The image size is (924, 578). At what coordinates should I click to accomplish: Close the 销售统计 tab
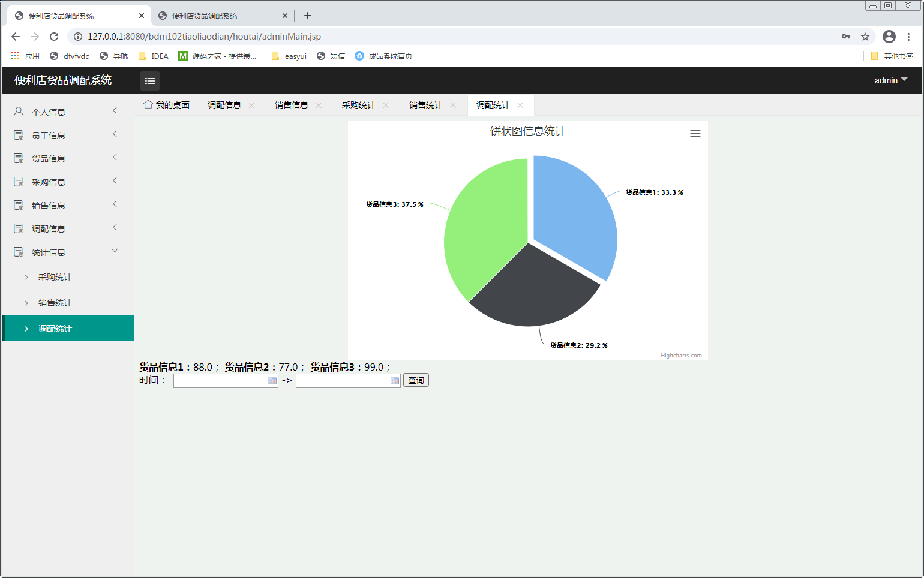pyautogui.click(x=453, y=106)
